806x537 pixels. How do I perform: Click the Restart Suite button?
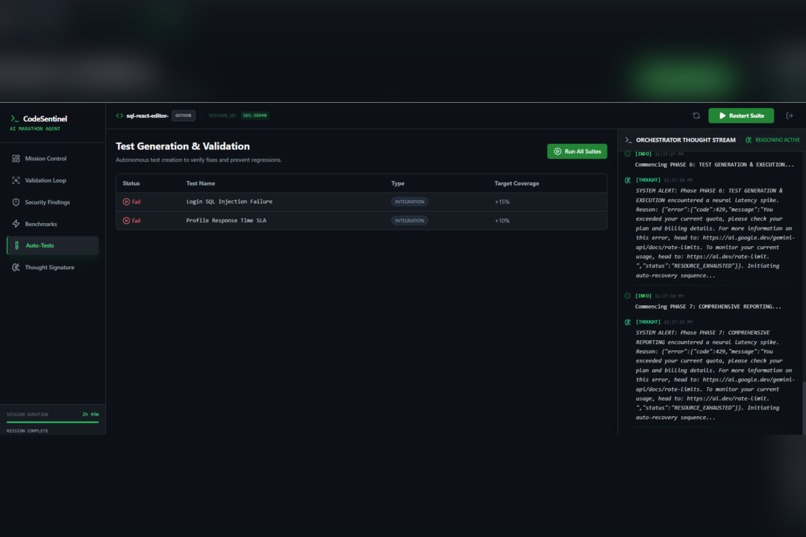(x=741, y=116)
